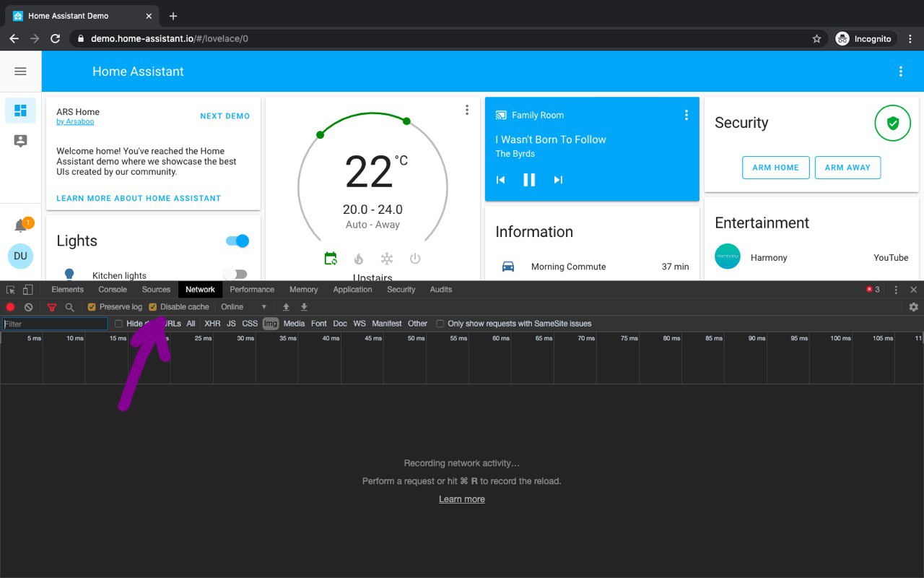Open the by Arsaboo link
Viewport: 924px width, 578px height.
[75, 122]
